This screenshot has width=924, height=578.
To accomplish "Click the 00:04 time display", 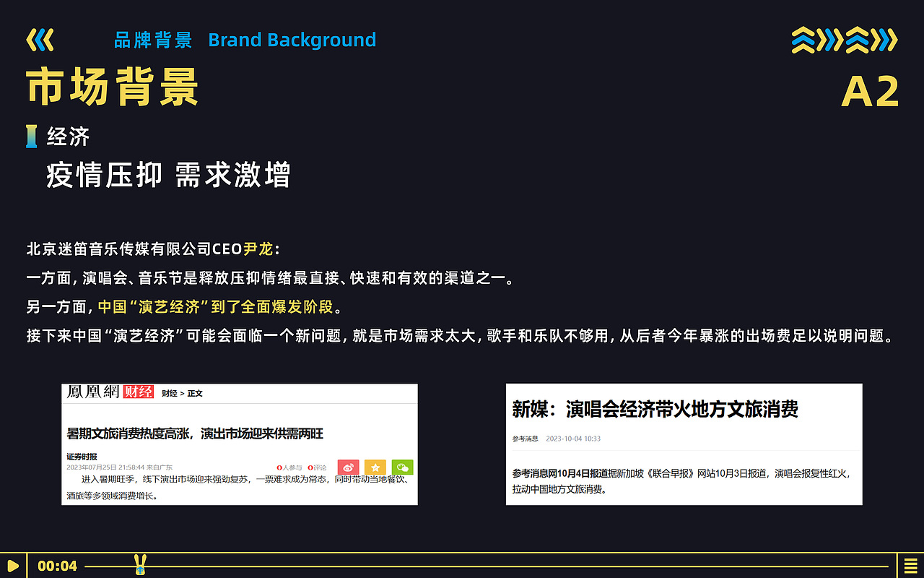I will pyautogui.click(x=58, y=566).
